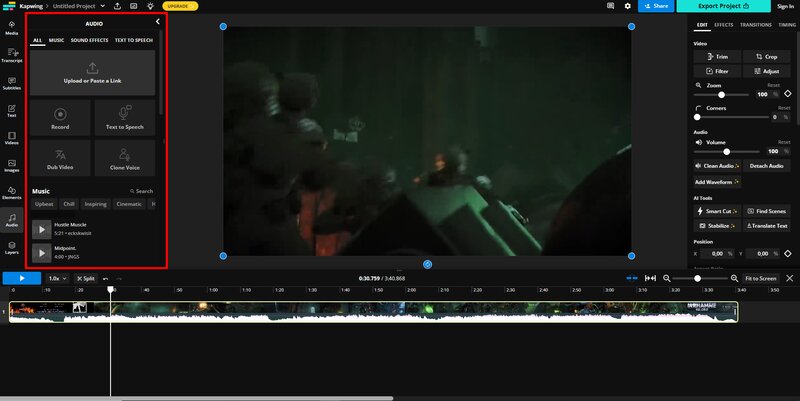Image resolution: width=800 pixels, height=401 pixels.
Task: Click the music Search field
Action: pyautogui.click(x=141, y=191)
